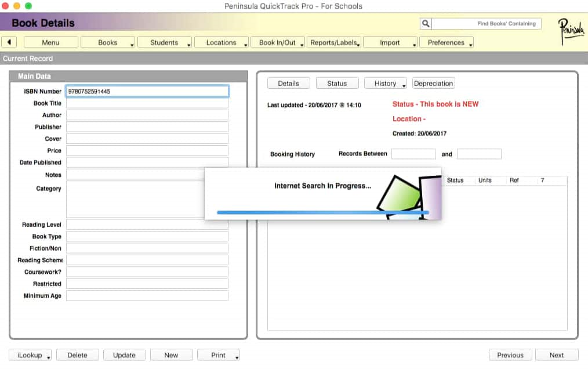
Task: Click the Next record button
Action: (x=557, y=355)
